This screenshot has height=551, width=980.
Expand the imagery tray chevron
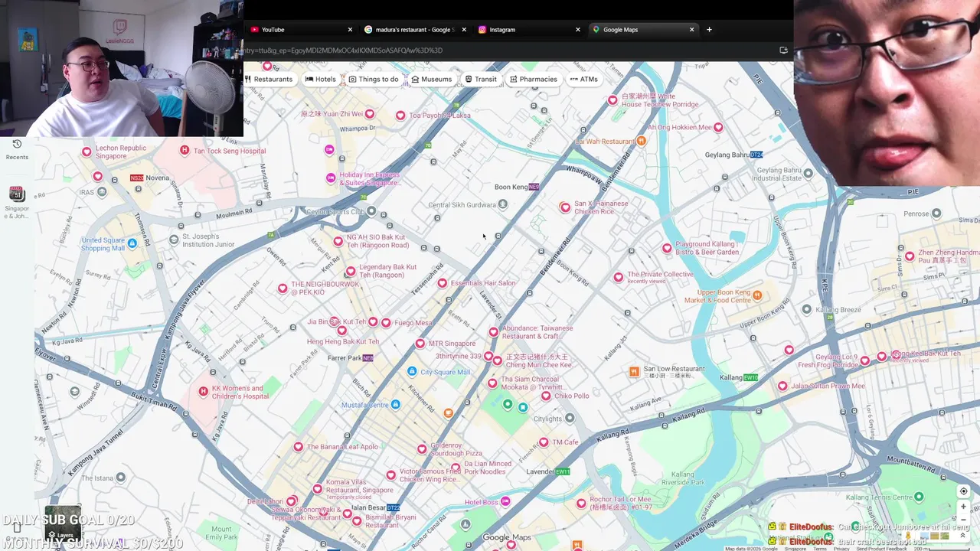point(962,536)
